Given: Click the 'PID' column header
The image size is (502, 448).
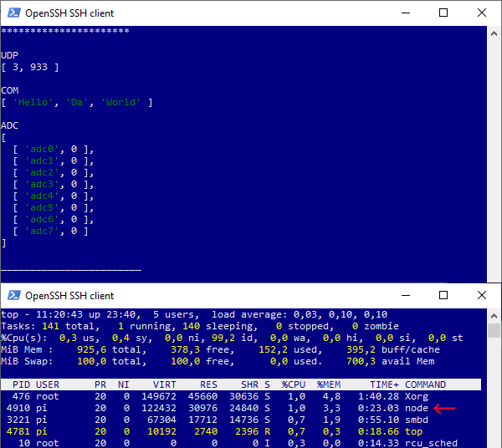Looking at the screenshot, I should click(22, 384).
